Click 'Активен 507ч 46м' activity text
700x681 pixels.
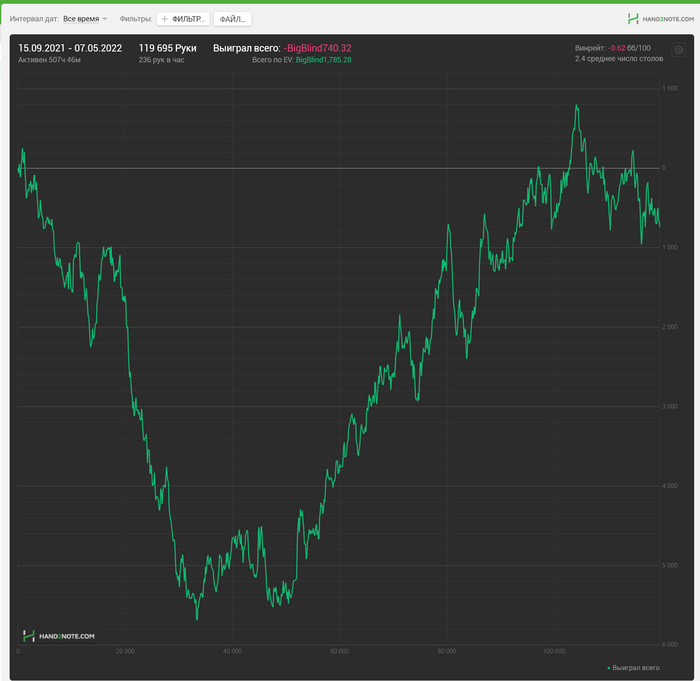click(x=49, y=60)
